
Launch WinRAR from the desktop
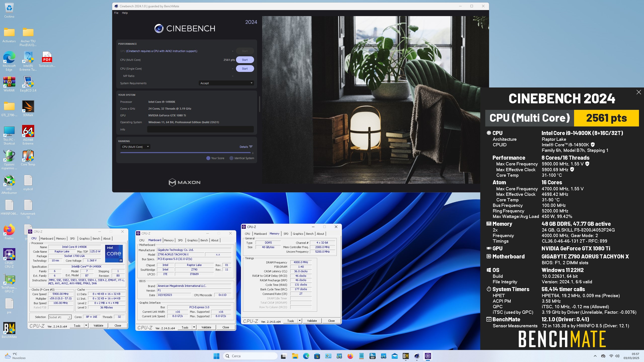pos(9,84)
